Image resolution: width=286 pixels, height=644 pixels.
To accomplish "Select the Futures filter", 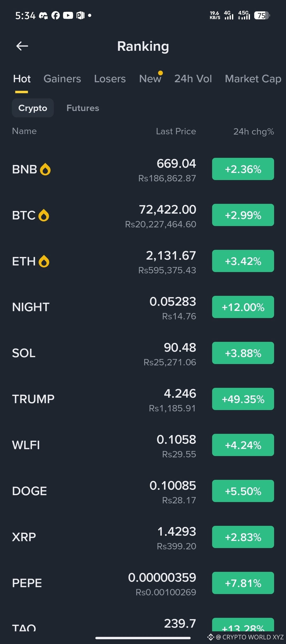I will [x=83, y=108].
